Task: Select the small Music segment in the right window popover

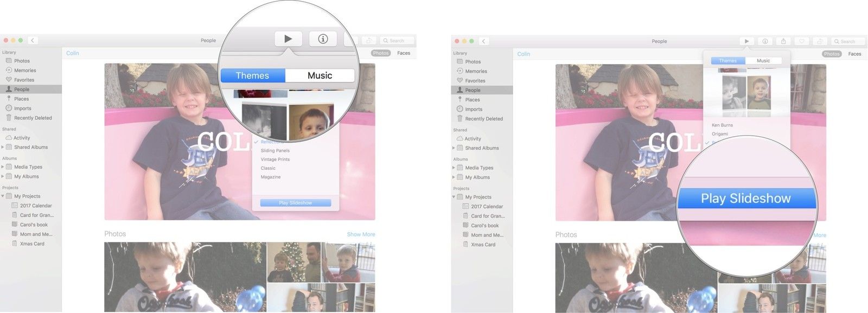Action: (763, 61)
